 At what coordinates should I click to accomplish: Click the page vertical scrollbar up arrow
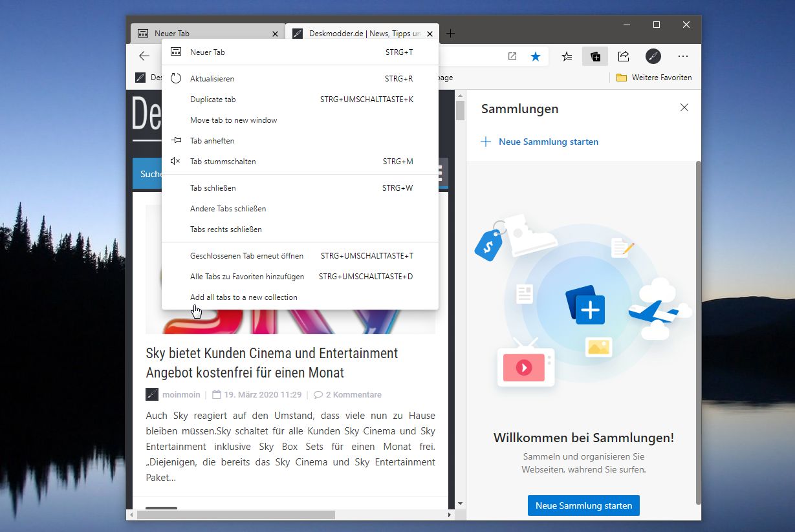click(x=460, y=96)
